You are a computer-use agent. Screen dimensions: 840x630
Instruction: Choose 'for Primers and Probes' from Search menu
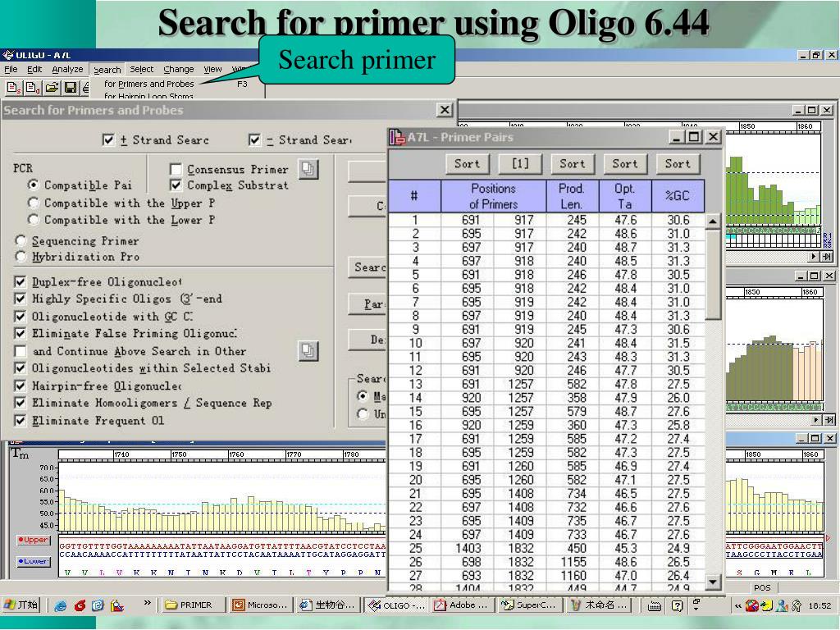pyautogui.click(x=149, y=84)
